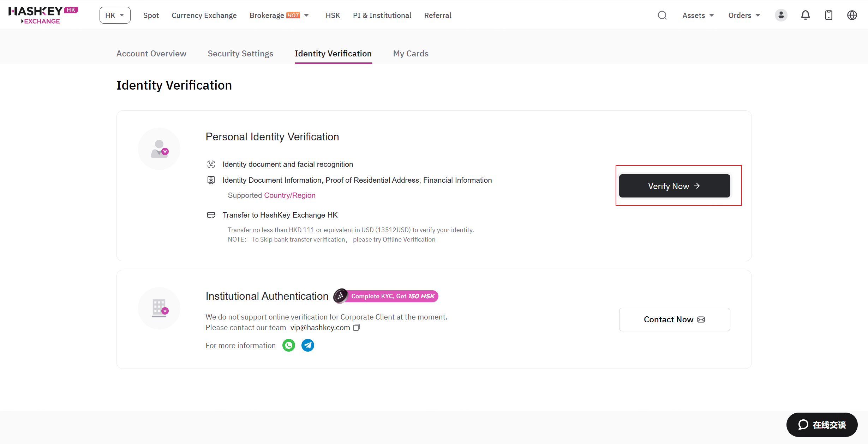Expand the Brokerage menu arrow

pos(306,15)
